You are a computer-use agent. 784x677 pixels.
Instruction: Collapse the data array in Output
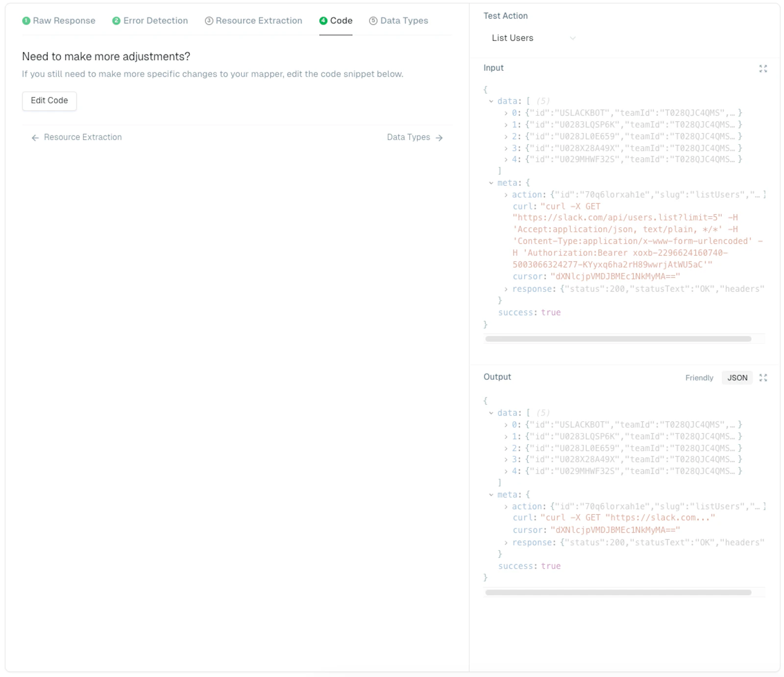[491, 413]
